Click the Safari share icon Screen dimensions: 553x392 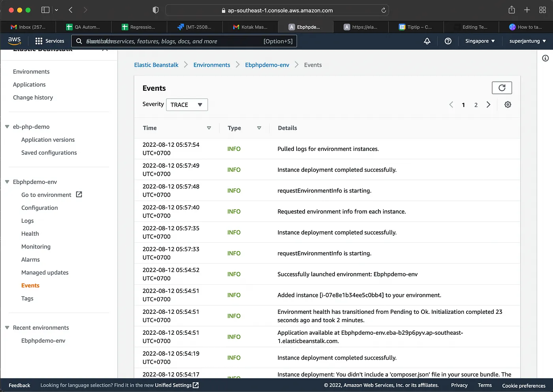pos(512,10)
